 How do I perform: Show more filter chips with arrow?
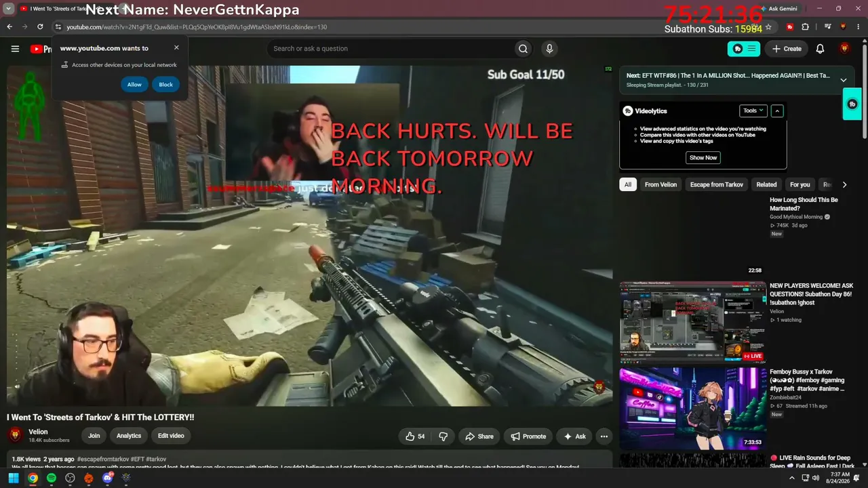click(x=844, y=184)
